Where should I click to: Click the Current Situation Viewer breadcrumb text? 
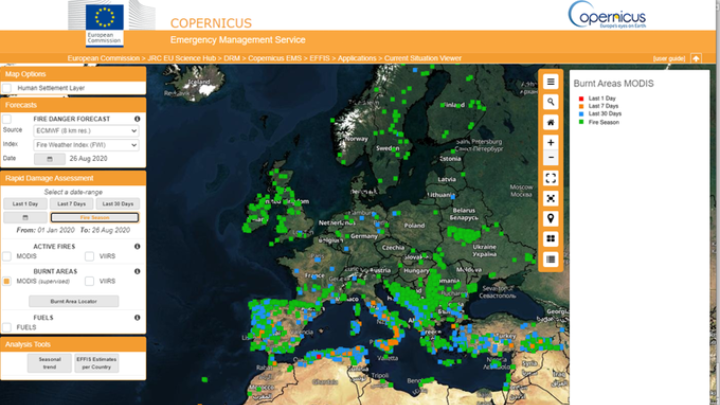point(423,58)
